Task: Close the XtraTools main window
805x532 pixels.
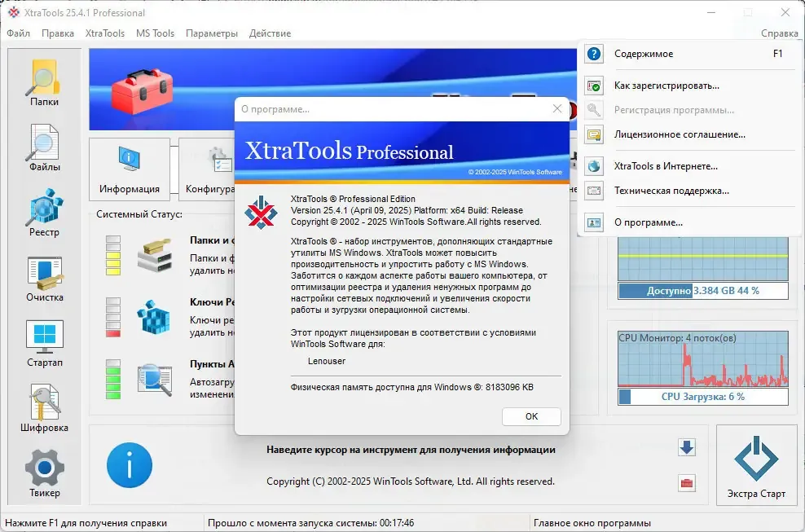Action: coord(785,12)
